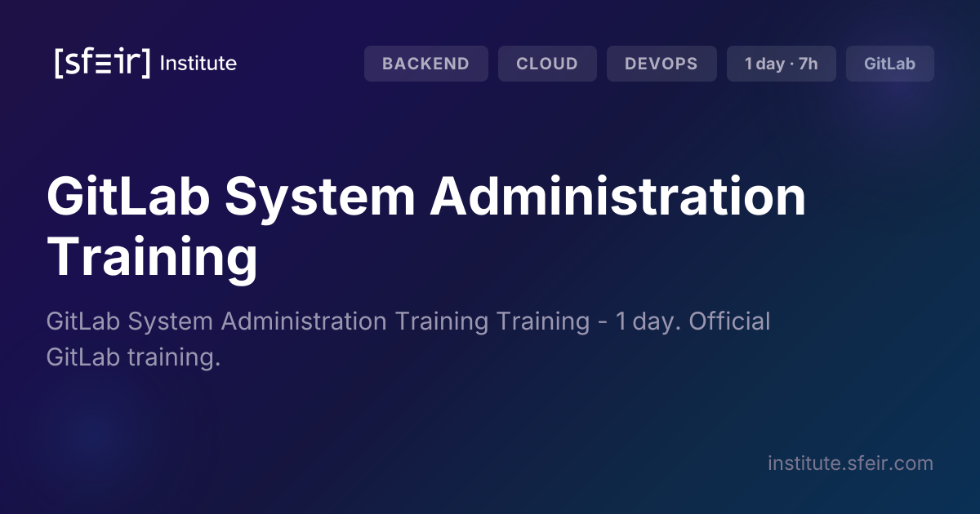
Task: Click the Official GitLab training description text
Action: click(x=408, y=339)
